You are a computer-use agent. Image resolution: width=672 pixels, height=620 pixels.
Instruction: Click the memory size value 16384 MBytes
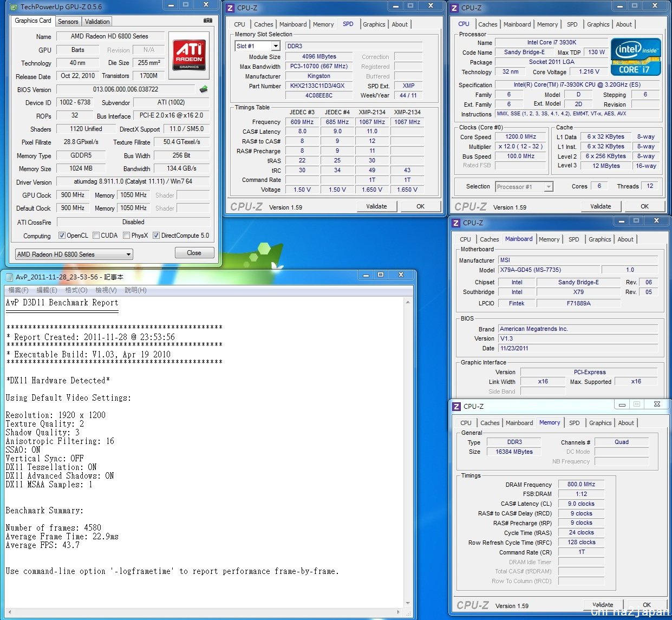coord(514,452)
